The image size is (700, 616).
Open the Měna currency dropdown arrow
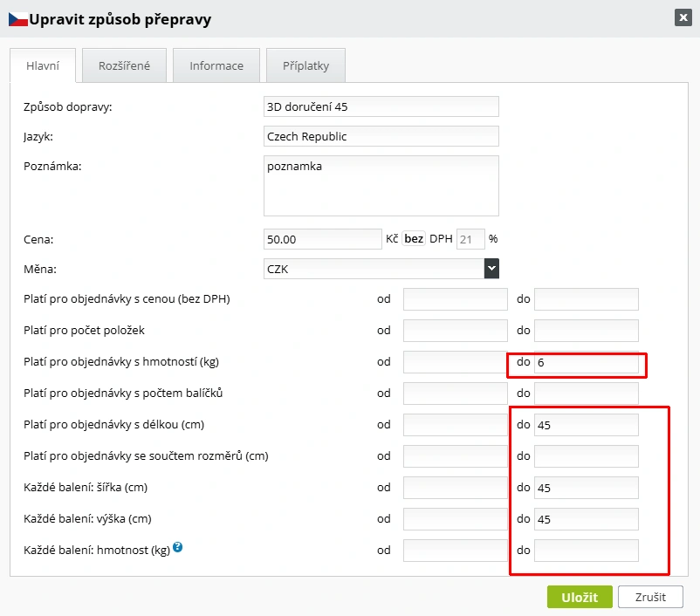tap(491, 269)
